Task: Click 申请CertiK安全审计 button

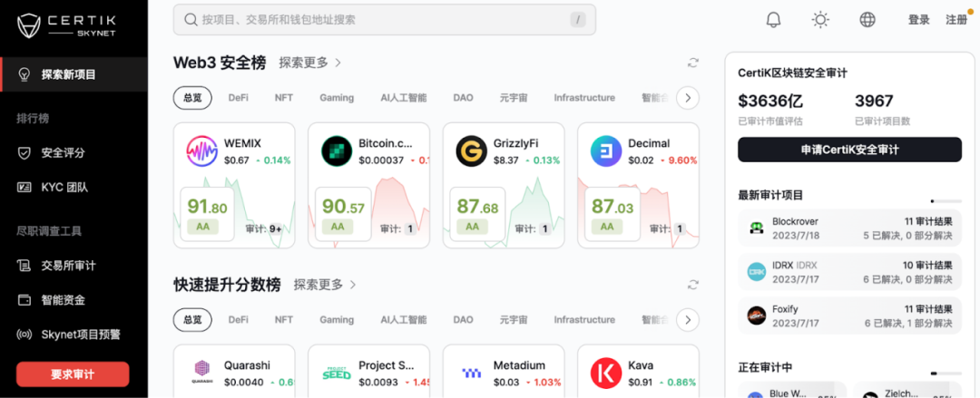Action: point(849,150)
